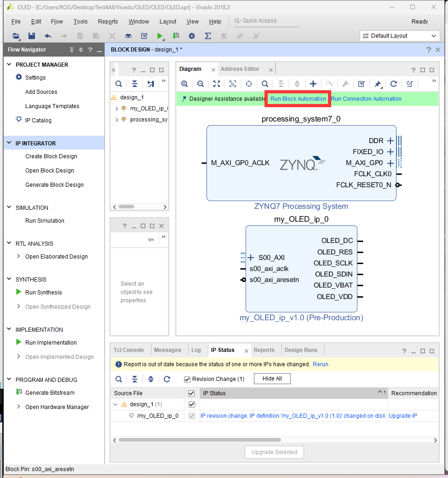Collapse all Flow Navigator sections icon

(72, 50)
